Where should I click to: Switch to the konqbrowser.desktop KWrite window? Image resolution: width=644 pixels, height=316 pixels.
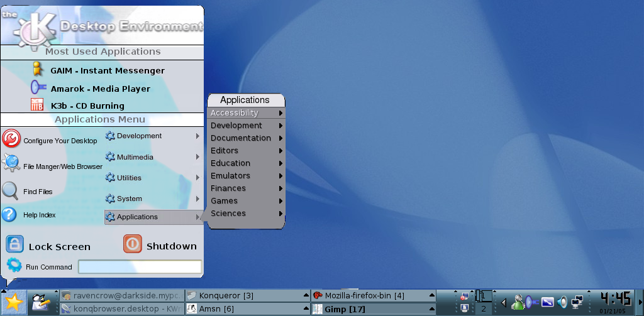123,308
